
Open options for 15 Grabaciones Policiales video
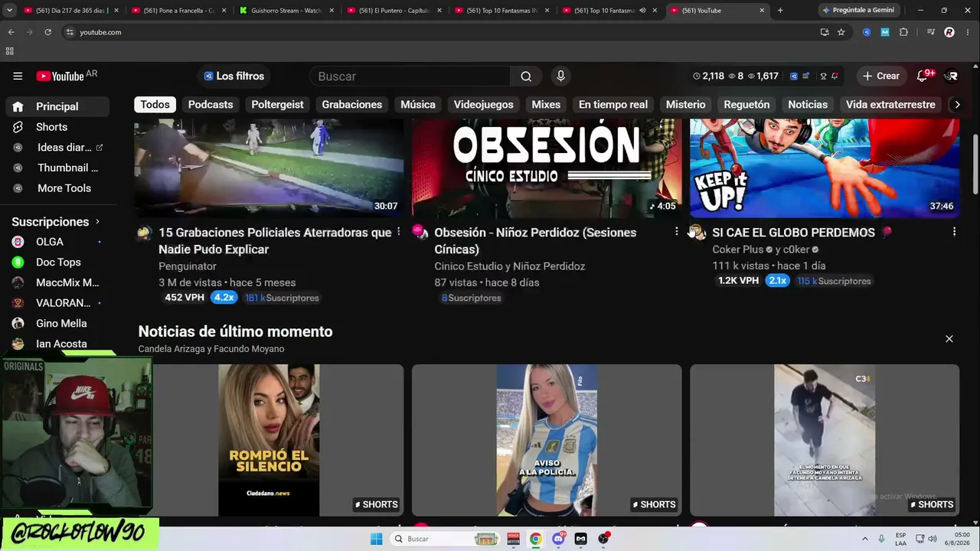(x=398, y=231)
